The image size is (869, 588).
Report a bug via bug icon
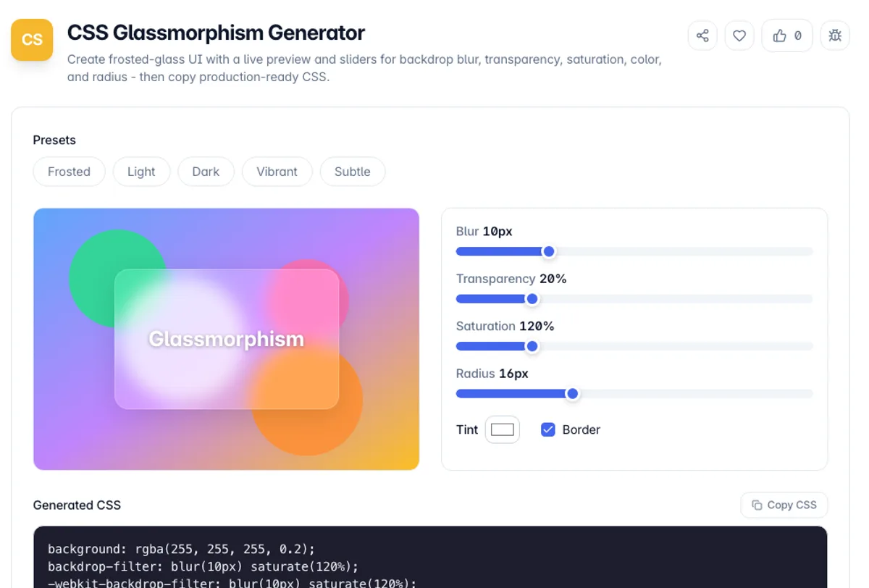coord(835,35)
